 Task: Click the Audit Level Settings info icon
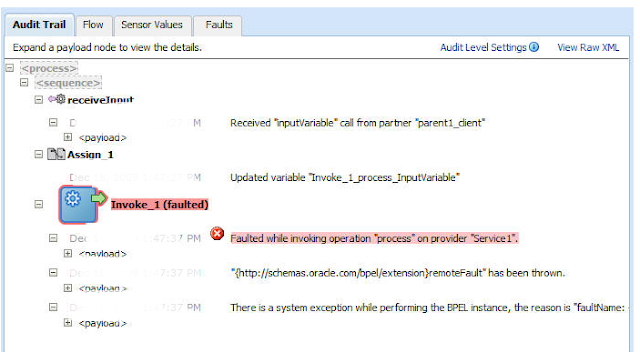534,47
